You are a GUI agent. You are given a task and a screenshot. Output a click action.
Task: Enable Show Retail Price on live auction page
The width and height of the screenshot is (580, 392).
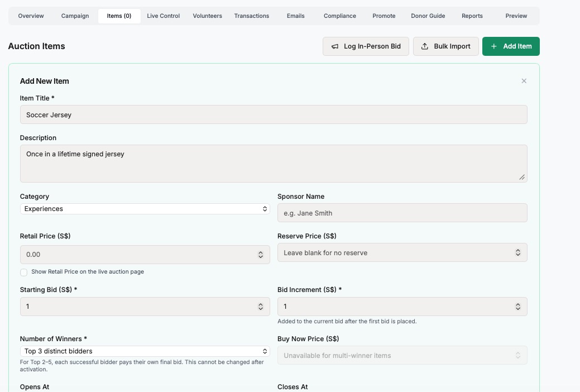23,273
